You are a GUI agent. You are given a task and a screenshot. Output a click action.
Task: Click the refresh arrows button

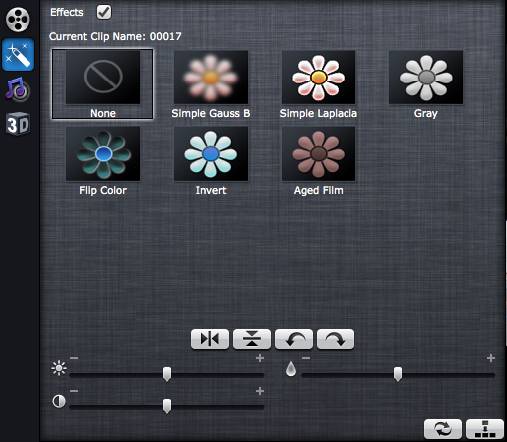(x=443, y=429)
